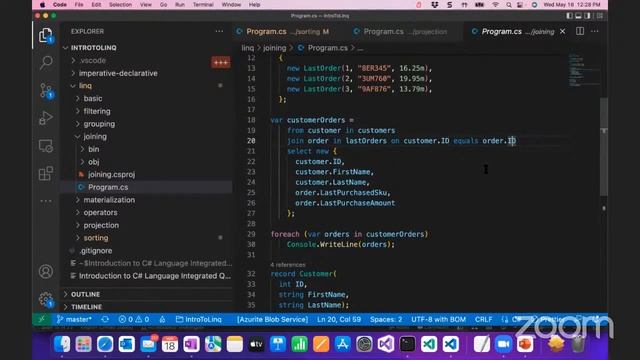
Task: Click the synchronize changes icon in status bar
Action: 105,319
